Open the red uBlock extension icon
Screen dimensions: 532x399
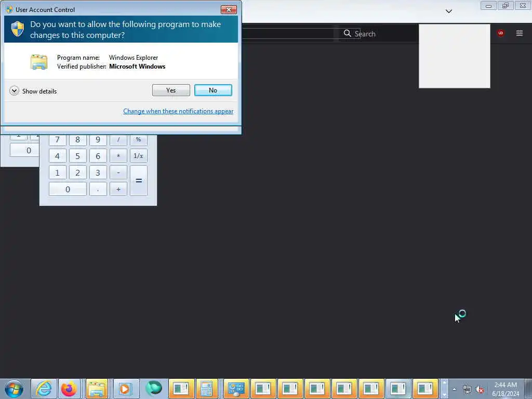pos(500,33)
